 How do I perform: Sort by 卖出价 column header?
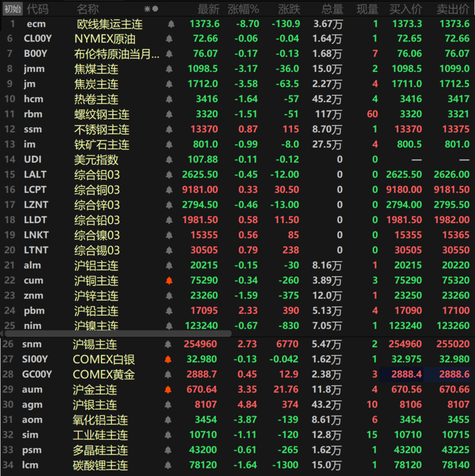point(453,9)
